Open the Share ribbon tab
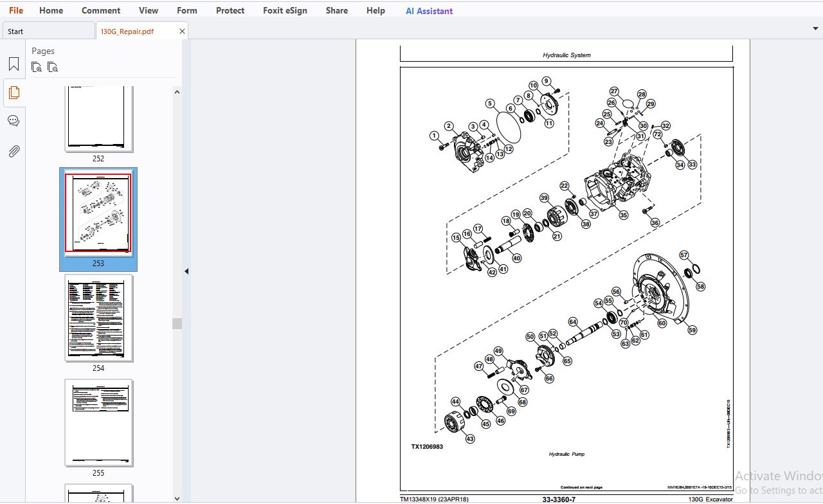Screen dimensions: 823x504 336,10
